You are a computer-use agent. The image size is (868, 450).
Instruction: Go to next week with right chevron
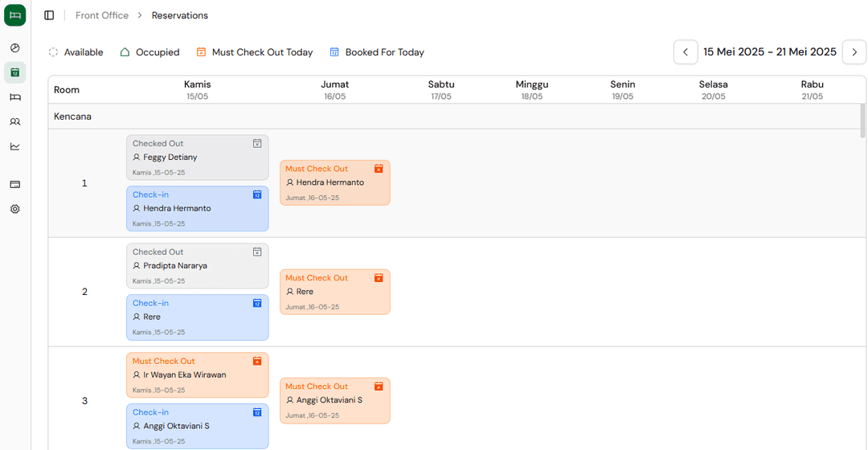[x=854, y=52]
